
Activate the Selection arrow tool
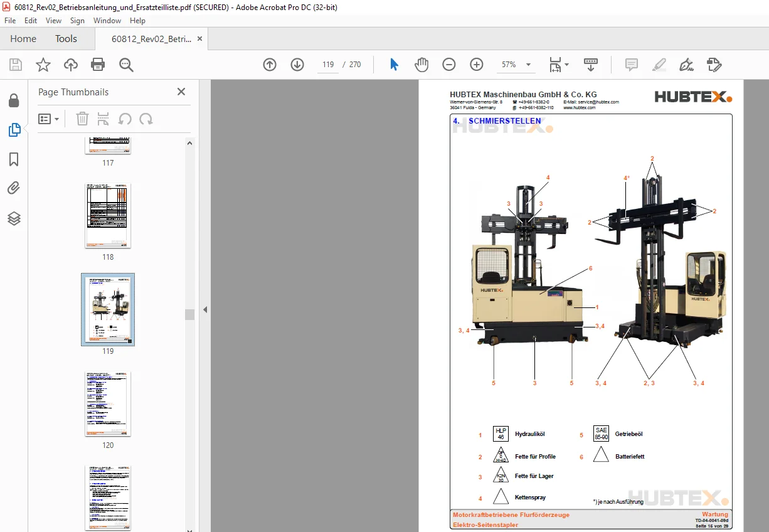(x=394, y=65)
